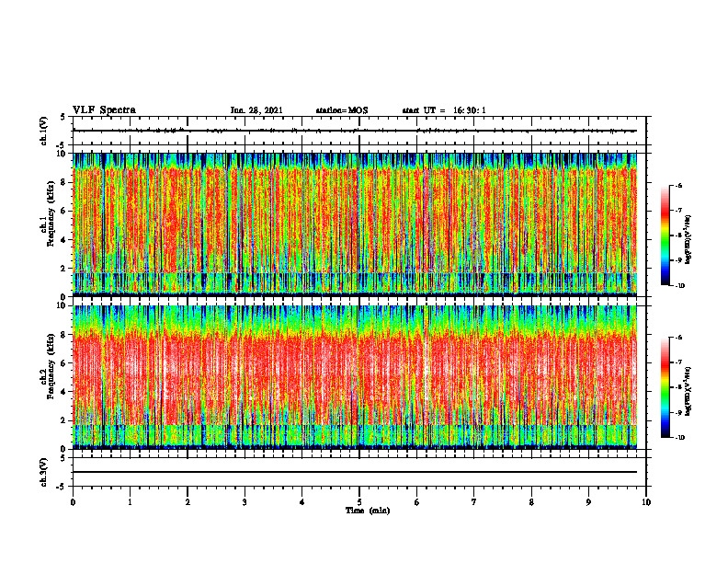The image size is (728, 563).
Task: Click the ch.3 flat voltage trace
Action: (355, 472)
